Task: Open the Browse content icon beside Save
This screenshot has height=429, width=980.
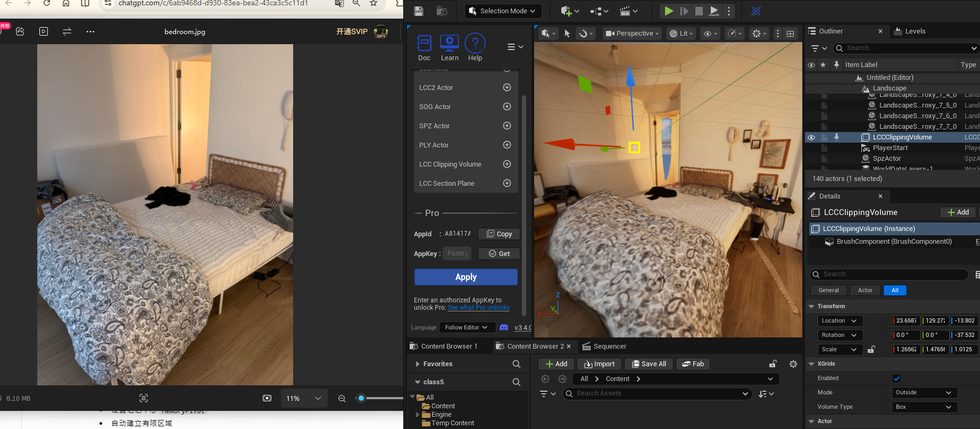Action: point(442,11)
